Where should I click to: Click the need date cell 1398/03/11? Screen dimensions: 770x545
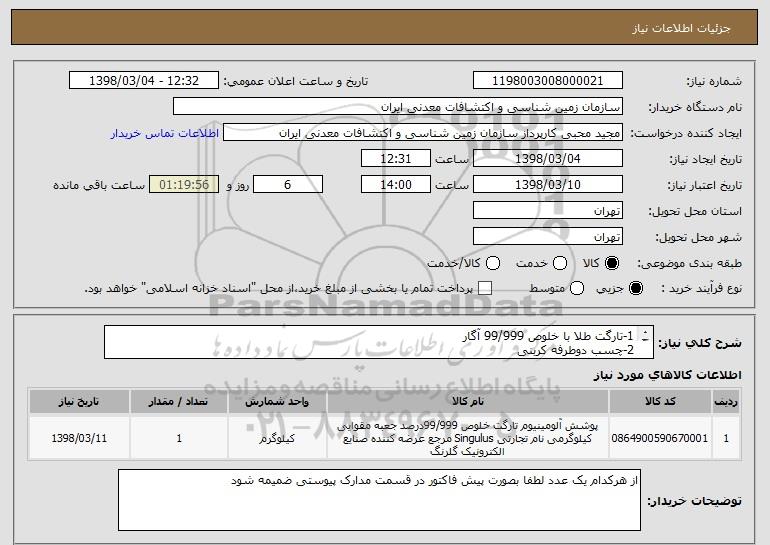coord(79,438)
